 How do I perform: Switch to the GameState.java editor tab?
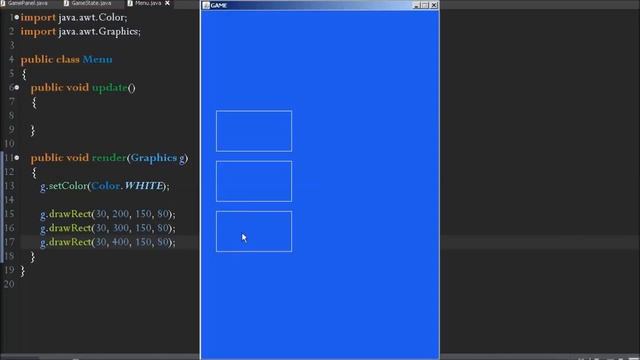pos(88,3)
